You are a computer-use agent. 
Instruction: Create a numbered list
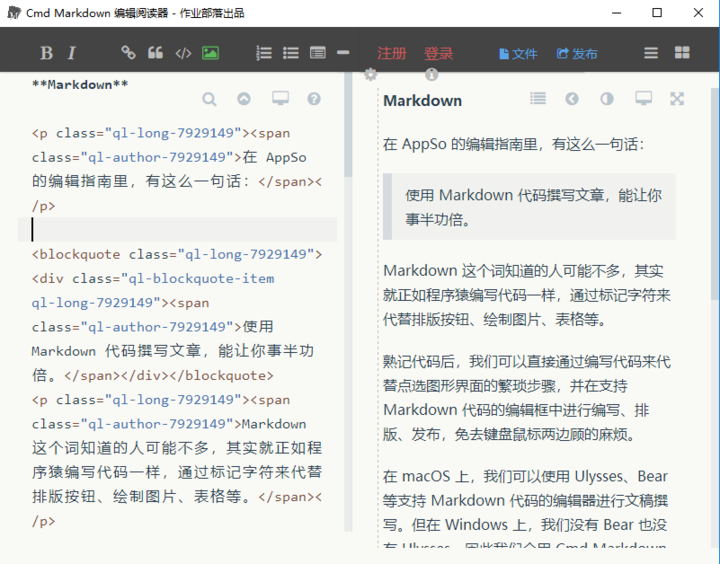pos(264,53)
